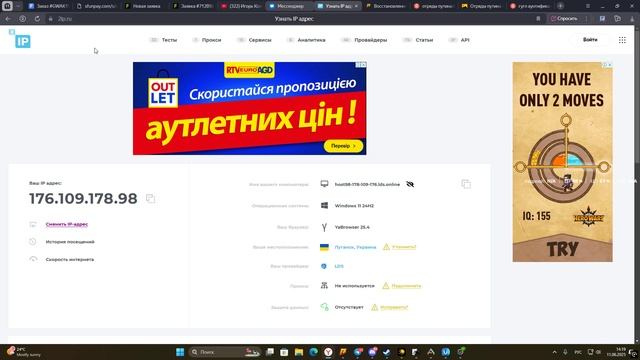Close the outlet banner ad
Screen dimensions: 640x360
point(363,64)
